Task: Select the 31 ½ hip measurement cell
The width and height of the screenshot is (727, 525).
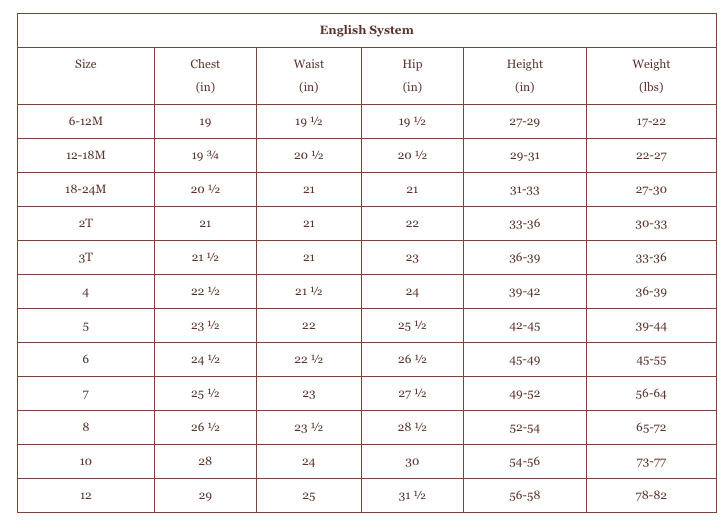Action: 412,496
